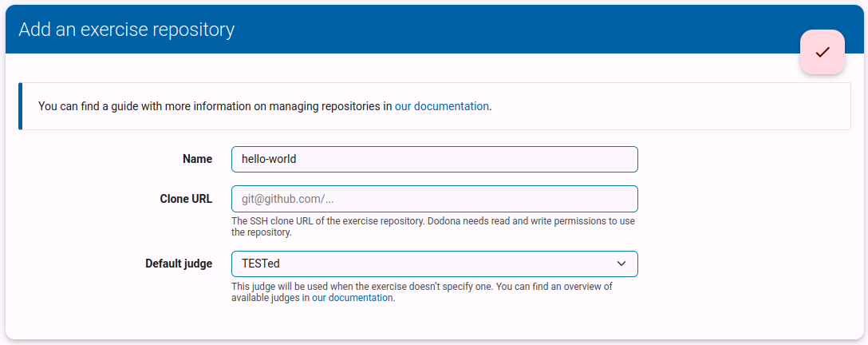
Task: Open repositories guide documentation link
Action: coord(442,106)
